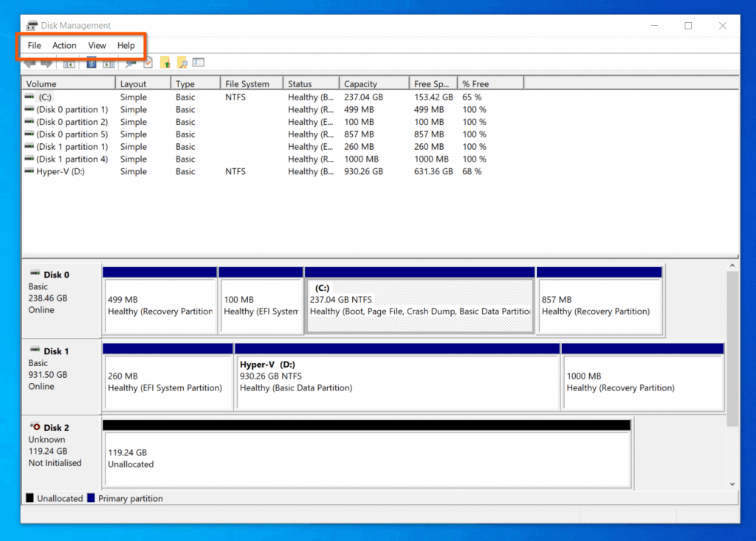Click the folder with green arrow icon
Viewport: 756px width, 541px height.
click(x=165, y=63)
